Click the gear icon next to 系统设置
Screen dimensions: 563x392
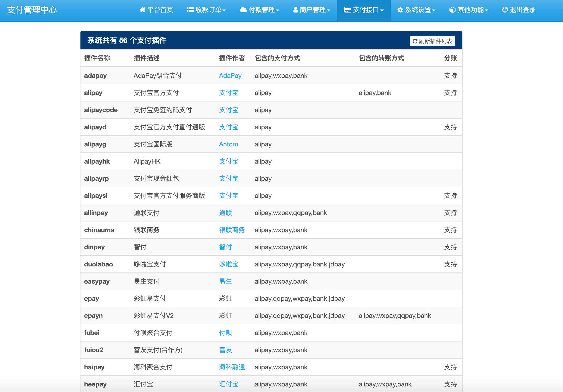(x=400, y=10)
